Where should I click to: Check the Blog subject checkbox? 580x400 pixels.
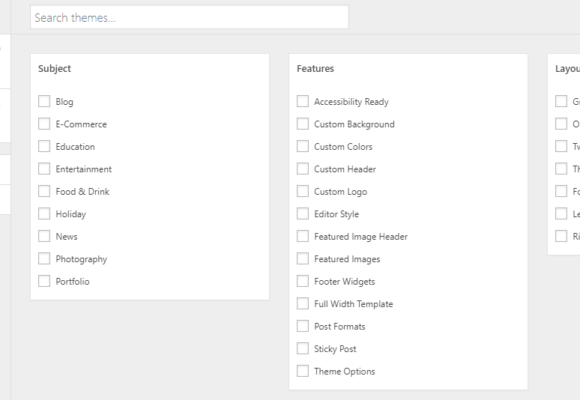(44, 101)
